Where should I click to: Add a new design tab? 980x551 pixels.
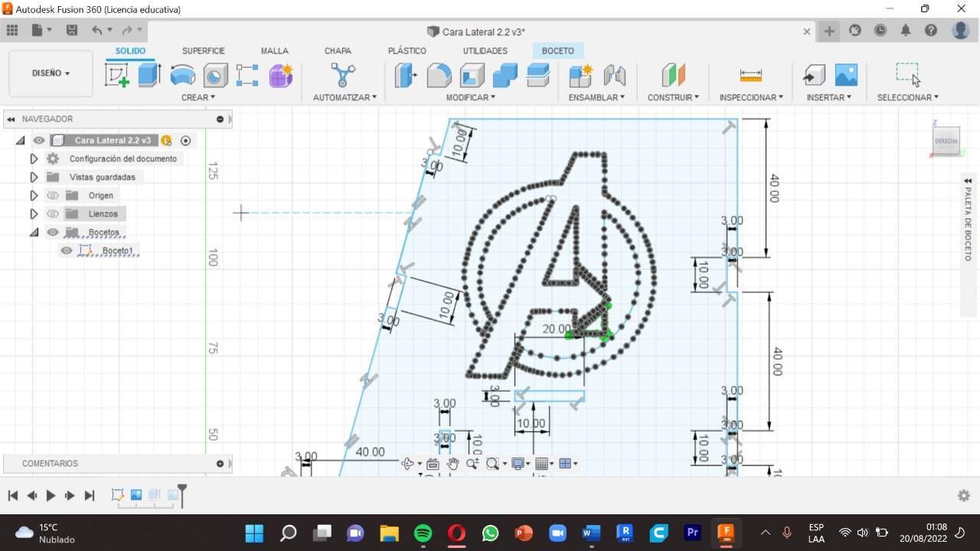[x=829, y=31]
